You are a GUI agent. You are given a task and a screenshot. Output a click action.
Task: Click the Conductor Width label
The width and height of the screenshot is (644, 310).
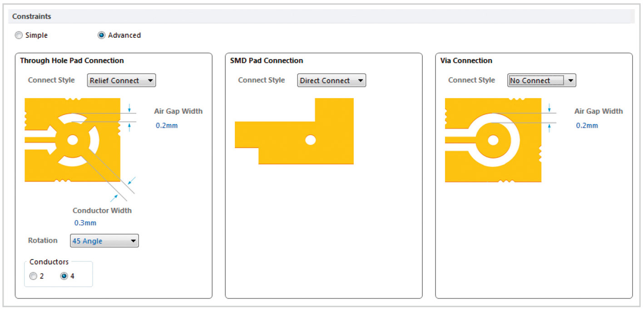tap(102, 210)
